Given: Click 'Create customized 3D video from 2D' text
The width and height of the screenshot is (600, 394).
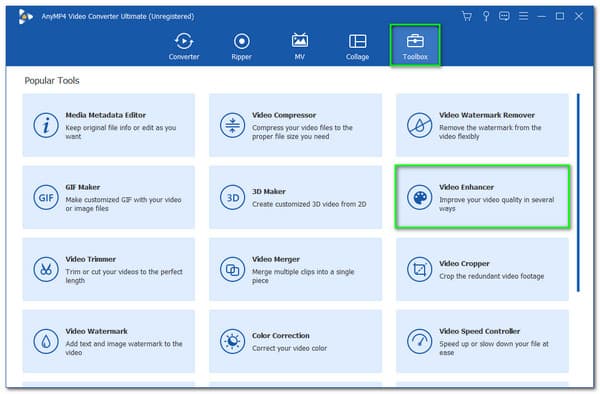Looking at the screenshot, I should tap(309, 204).
